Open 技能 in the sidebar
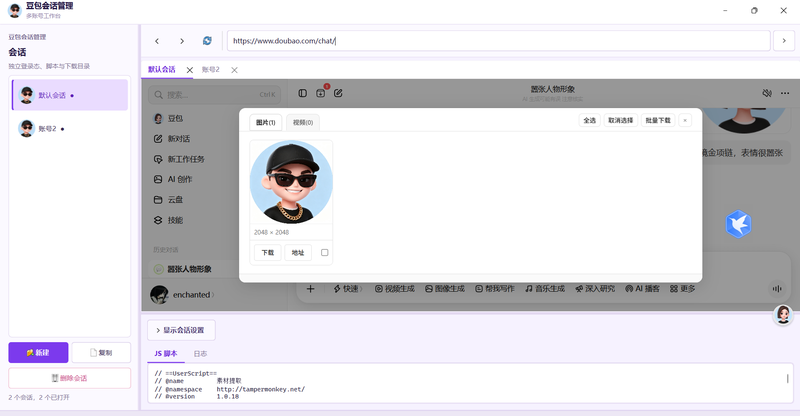 coord(168,220)
